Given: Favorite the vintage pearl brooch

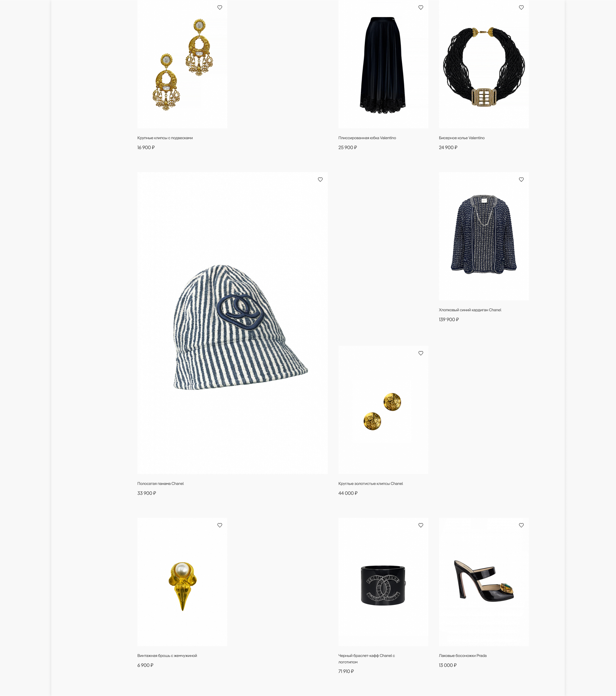Looking at the screenshot, I should (x=220, y=525).
